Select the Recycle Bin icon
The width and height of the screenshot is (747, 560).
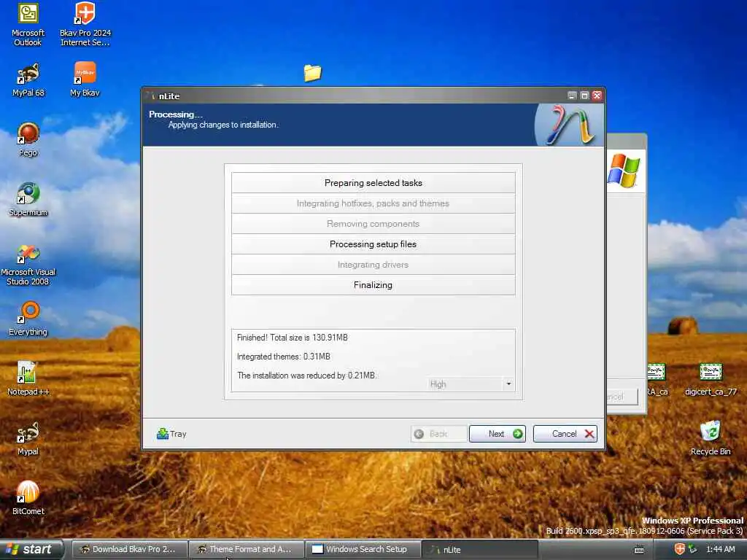(711, 438)
